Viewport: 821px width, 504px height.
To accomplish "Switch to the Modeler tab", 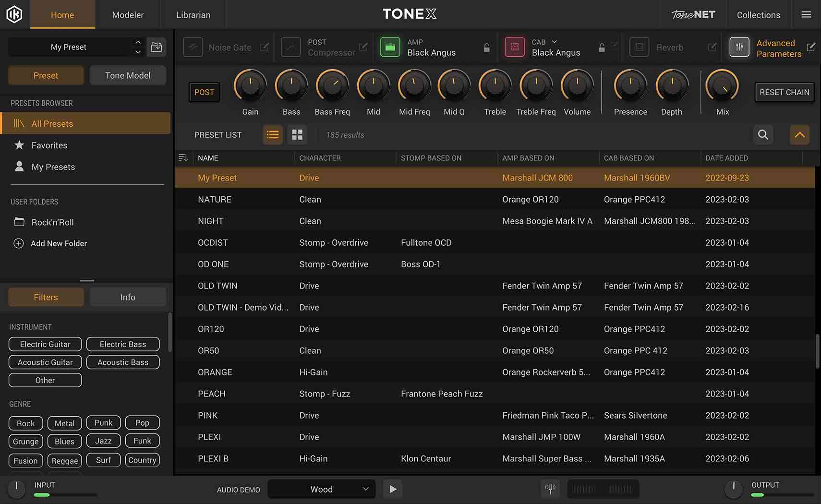I will [x=128, y=14].
